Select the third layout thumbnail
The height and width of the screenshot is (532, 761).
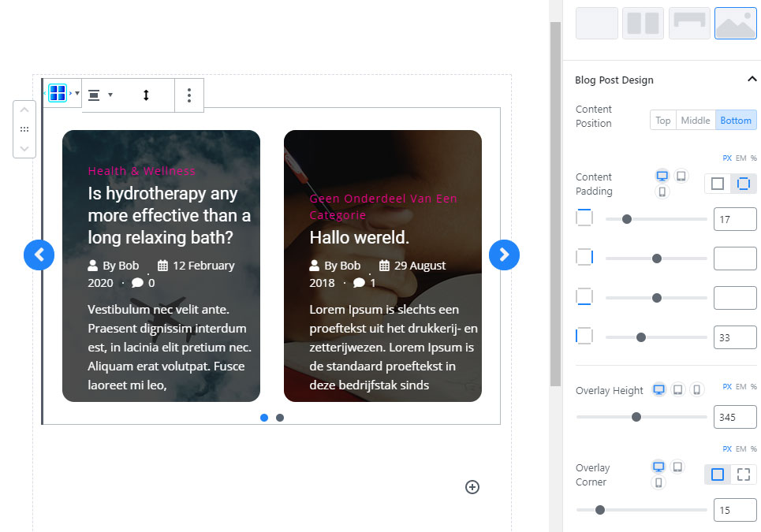tap(690, 23)
